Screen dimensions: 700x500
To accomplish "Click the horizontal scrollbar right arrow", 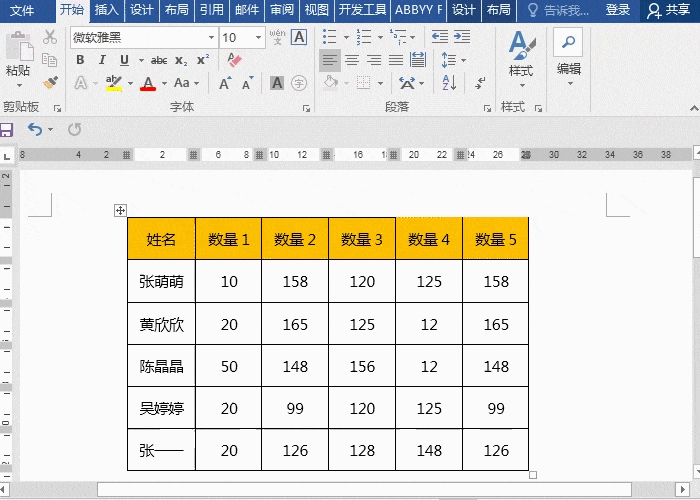I will point(683,489).
